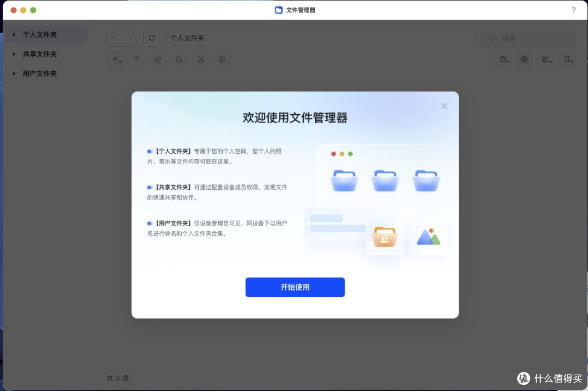Click the copy icon in toolbar
Viewport: 588px width, 391px height.
pyautogui.click(x=158, y=59)
